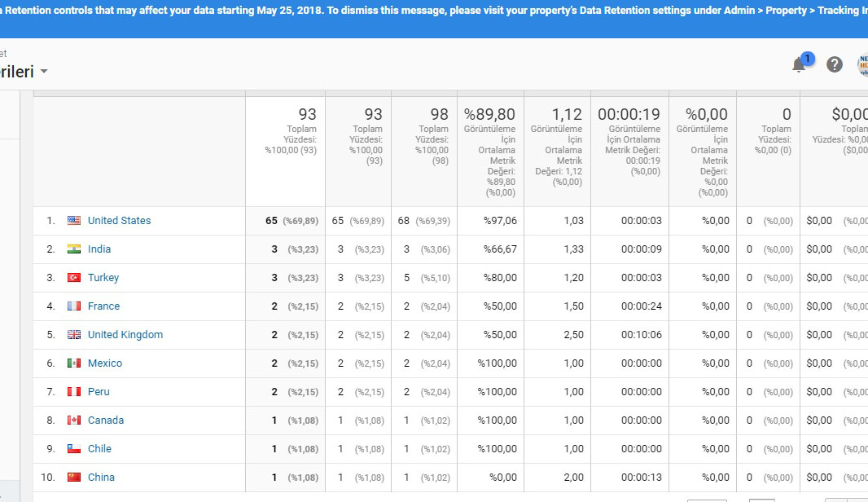Open the Canada country link
The width and height of the screenshot is (868, 502).
(x=106, y=420)
